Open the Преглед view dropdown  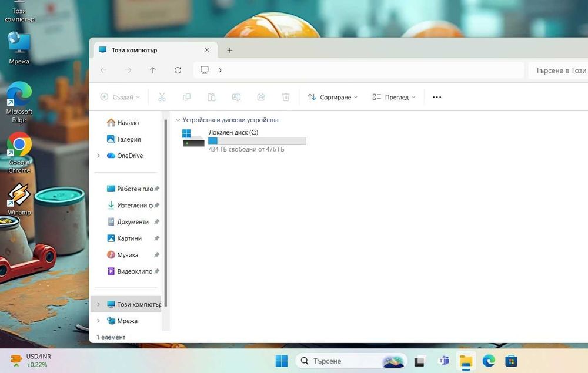[394, 97]
